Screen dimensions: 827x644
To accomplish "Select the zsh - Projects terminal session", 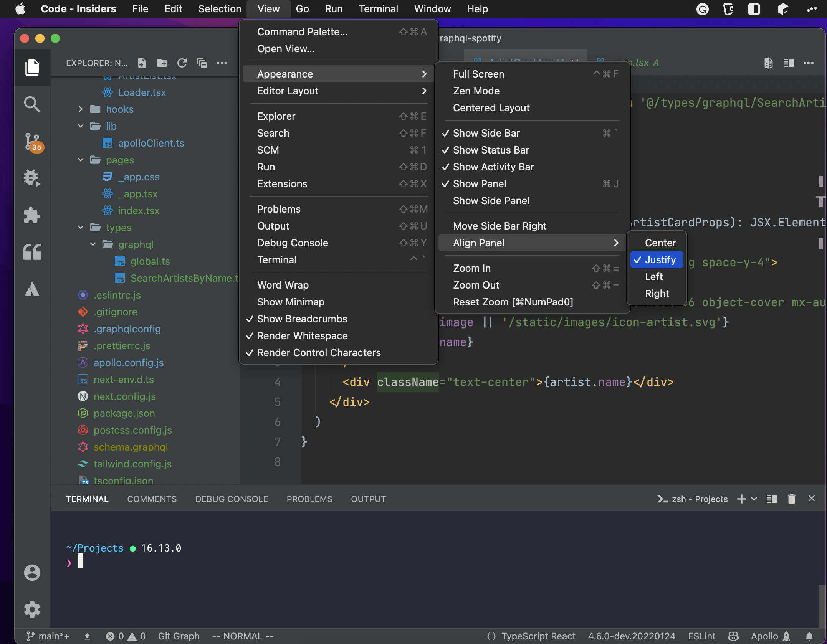I will [699, 499].
